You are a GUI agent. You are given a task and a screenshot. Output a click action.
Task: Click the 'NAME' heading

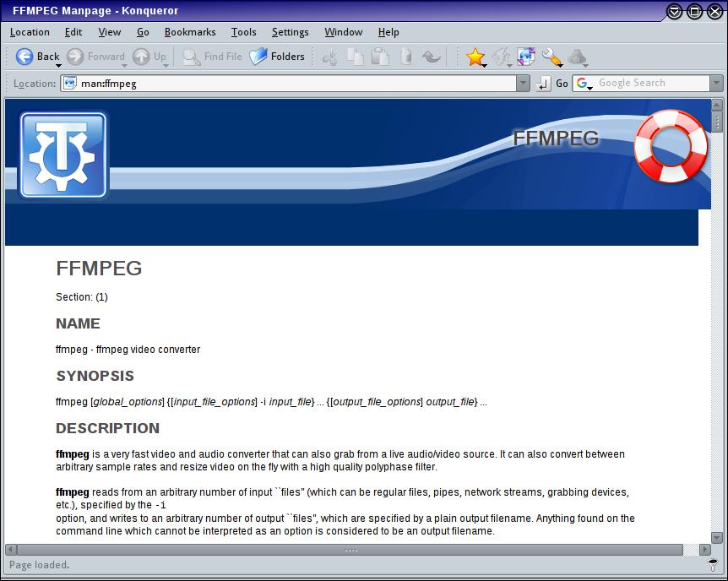click(78, 323)
